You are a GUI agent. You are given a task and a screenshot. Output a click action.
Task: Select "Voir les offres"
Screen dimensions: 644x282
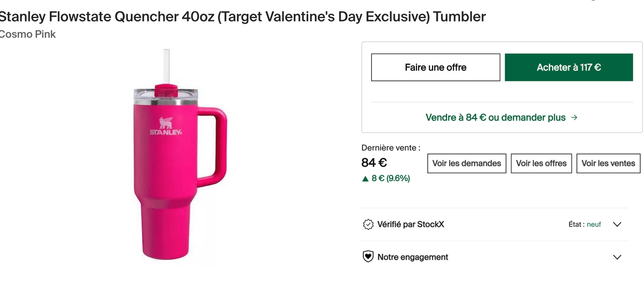tap(541, 164)
